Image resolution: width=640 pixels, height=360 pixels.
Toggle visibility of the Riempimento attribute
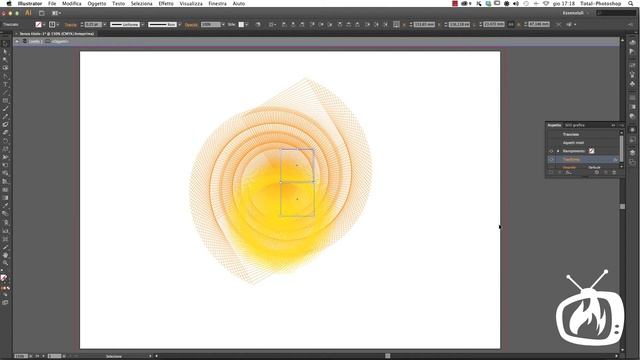(551, 151)
